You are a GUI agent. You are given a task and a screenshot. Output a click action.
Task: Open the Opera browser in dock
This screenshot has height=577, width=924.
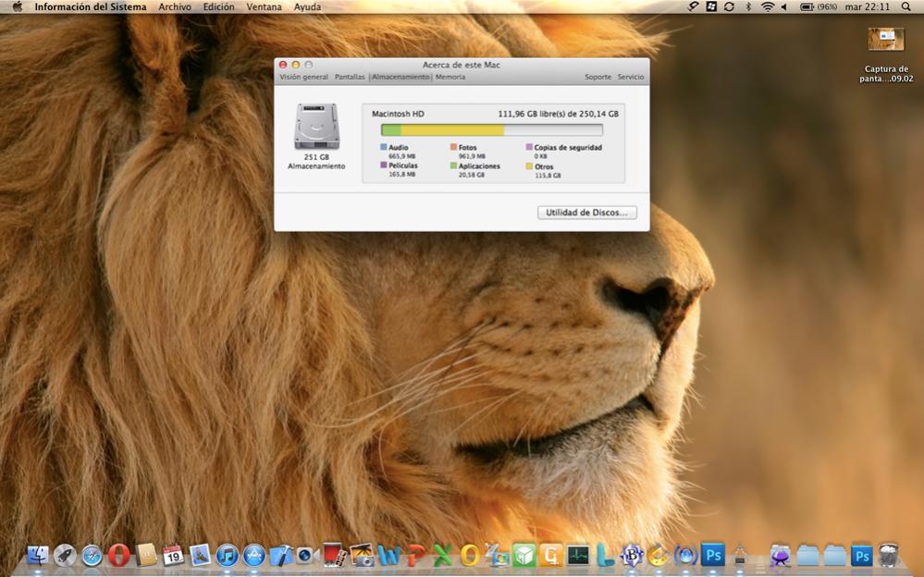(118, 555)
